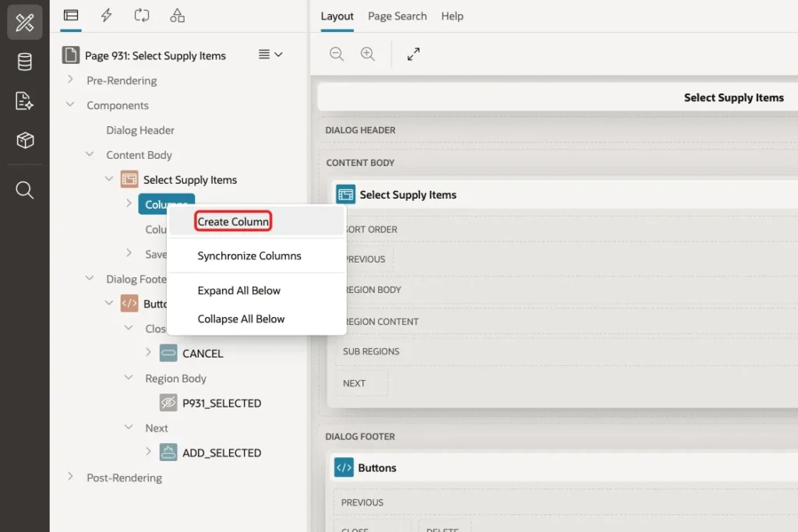Collapse the Components node
798x532 pixels.
pos(70,104)
